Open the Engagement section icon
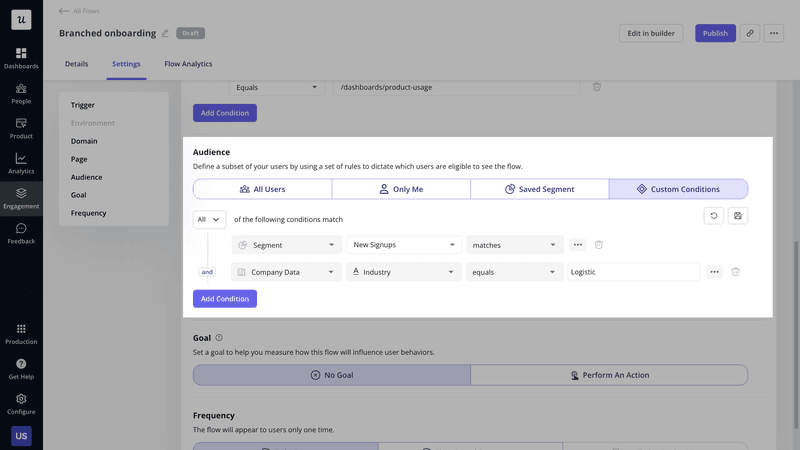Image resolution: width=800 pixels, height=450 pixels. coord(21,193)
